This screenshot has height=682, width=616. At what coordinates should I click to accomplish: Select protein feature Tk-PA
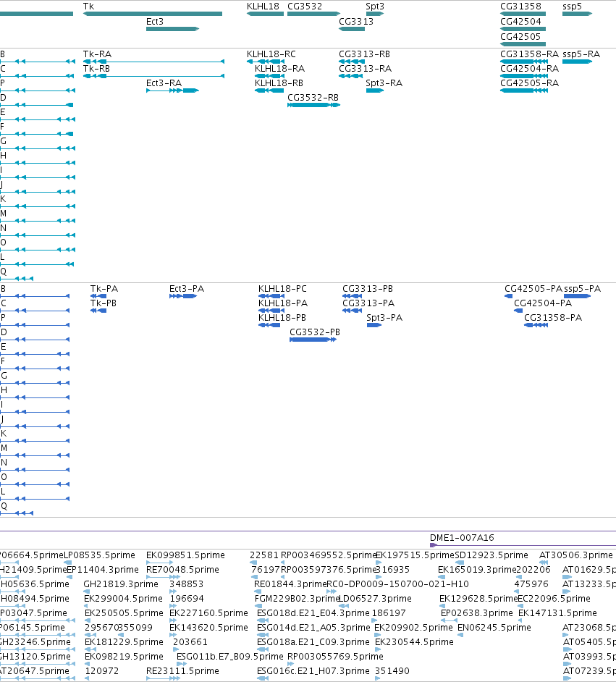click(98, 296)
